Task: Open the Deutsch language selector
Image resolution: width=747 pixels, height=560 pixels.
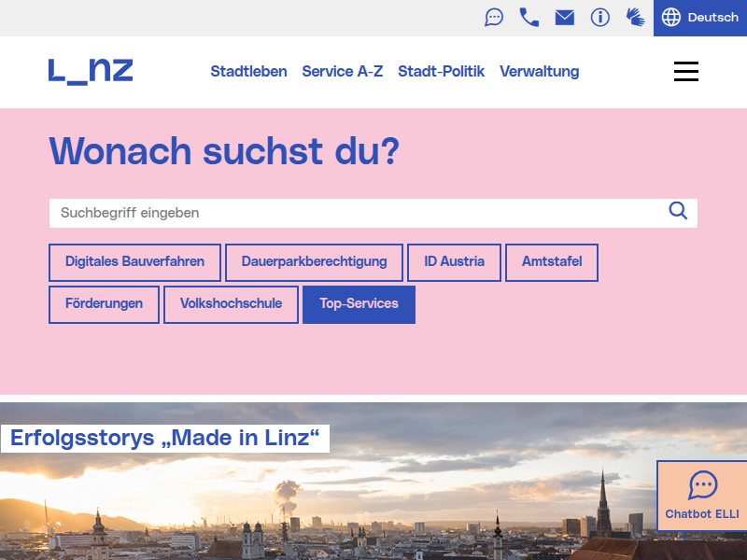Action: (712, 18)
